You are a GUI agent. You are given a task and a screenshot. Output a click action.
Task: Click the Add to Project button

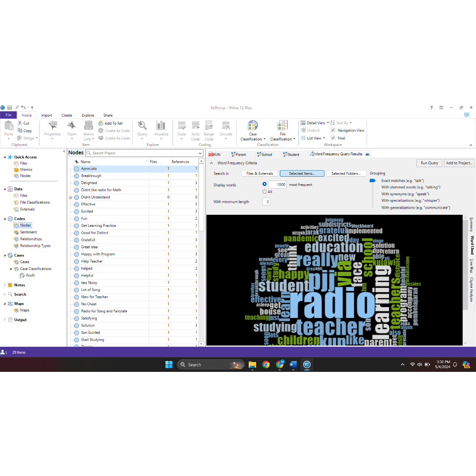(459, 163)
